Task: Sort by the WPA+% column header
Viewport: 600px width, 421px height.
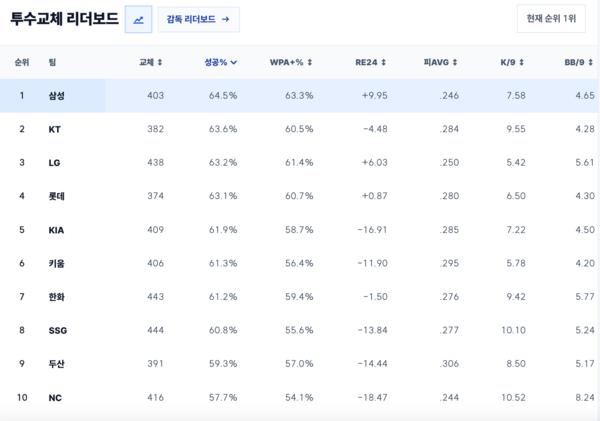Action: (291, 62)
